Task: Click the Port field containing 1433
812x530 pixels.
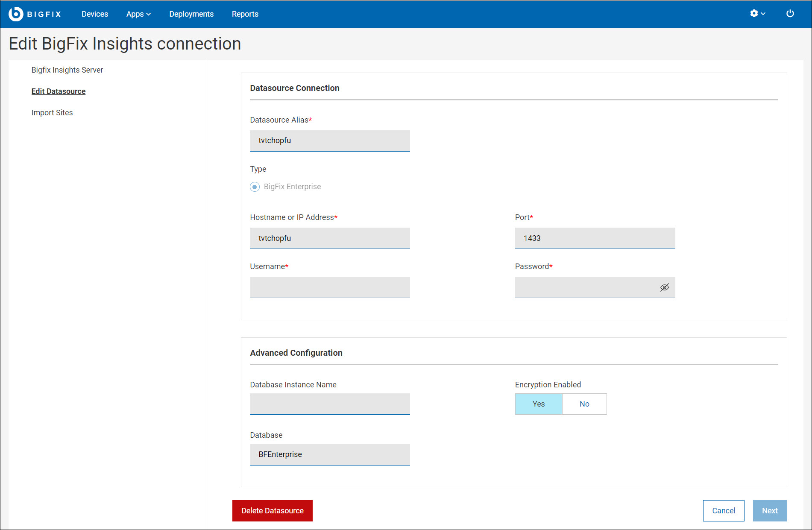Action: pos(595,238)
